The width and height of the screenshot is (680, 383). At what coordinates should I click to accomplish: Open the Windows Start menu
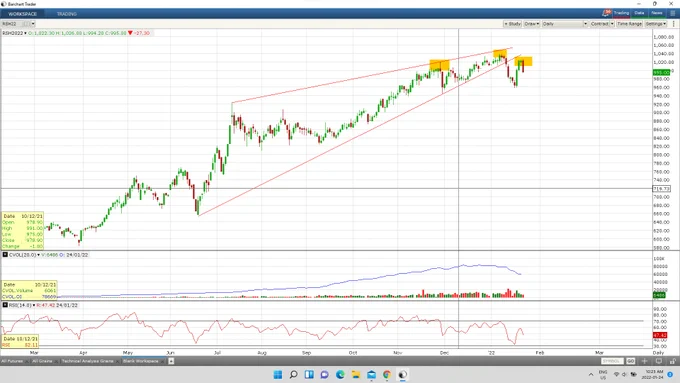point(278,374)
